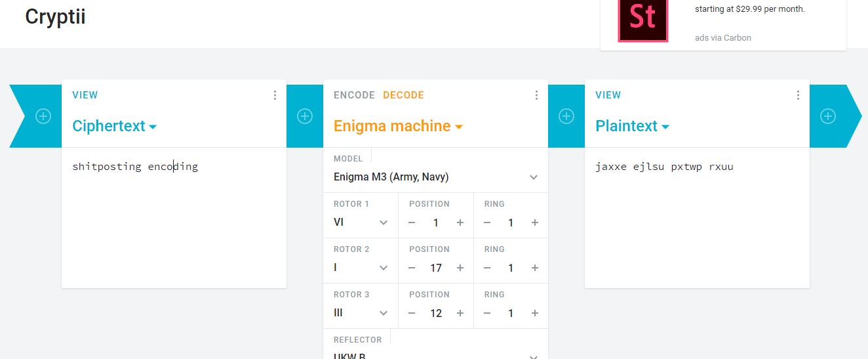
Task: Click the Cryptii site title
Action: tap(55, 16)
